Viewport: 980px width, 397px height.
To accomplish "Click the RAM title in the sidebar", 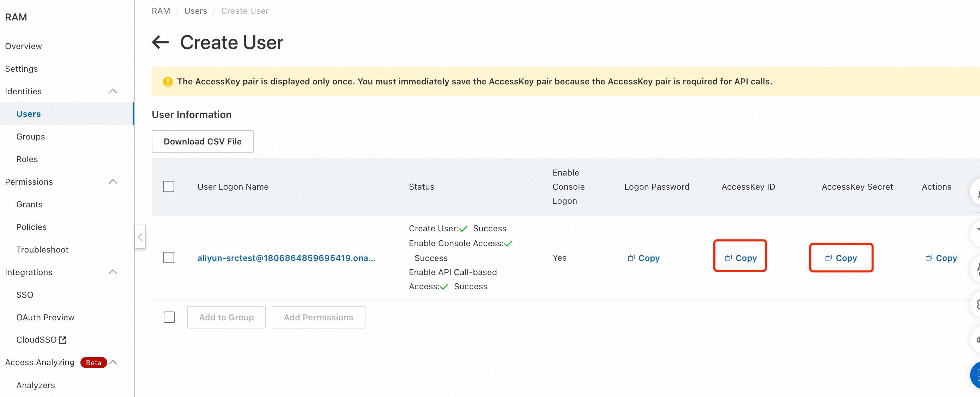I will [16, 17].
